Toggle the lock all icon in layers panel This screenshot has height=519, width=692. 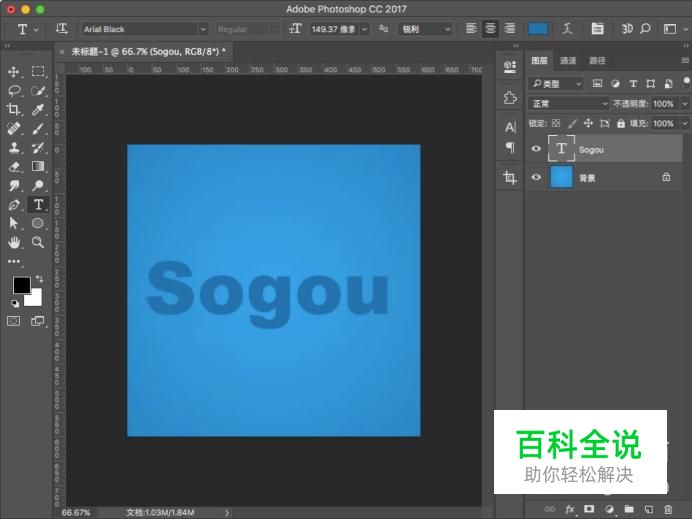[621, 123]
